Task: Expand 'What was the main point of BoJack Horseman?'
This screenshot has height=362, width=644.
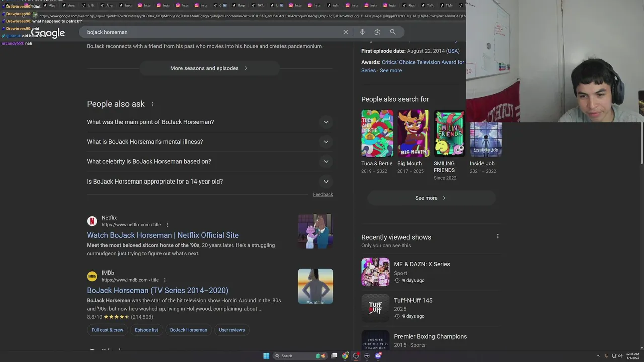Action: tap(209, 122)
